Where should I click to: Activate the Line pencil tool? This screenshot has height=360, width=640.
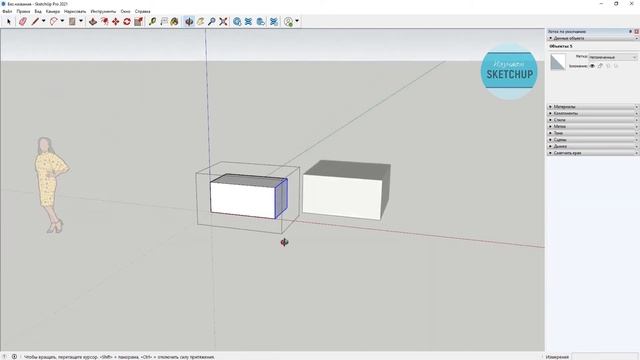pos(35,21)
